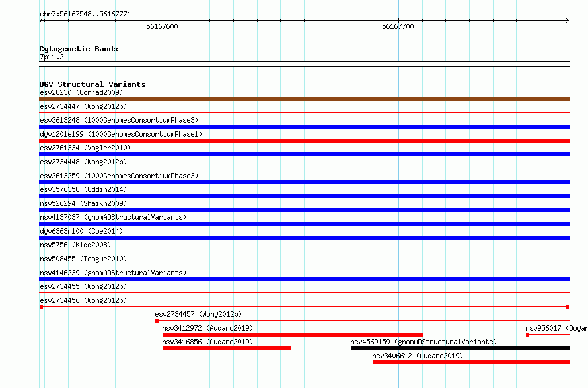Image resolution: width=588 pixels, height=388 pixels.
Task: Select esv3613259 (1000GenomesConsortiumPhase3) label
Action: [119, 176]
